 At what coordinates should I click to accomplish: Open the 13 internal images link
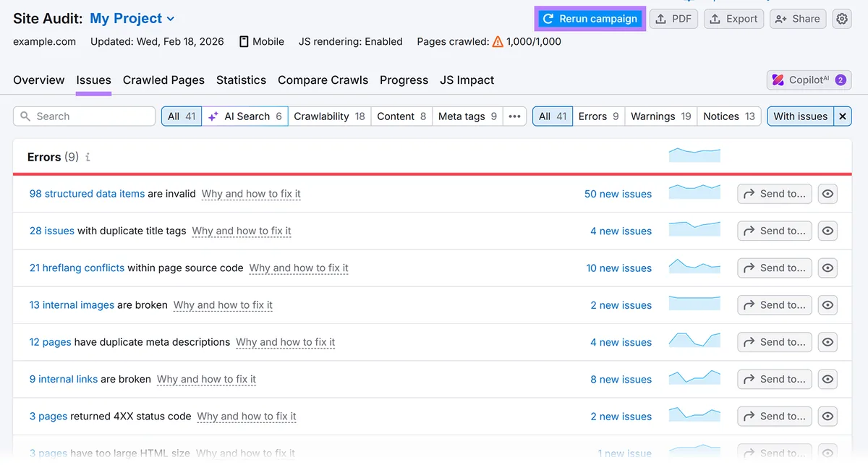point(72,305)
